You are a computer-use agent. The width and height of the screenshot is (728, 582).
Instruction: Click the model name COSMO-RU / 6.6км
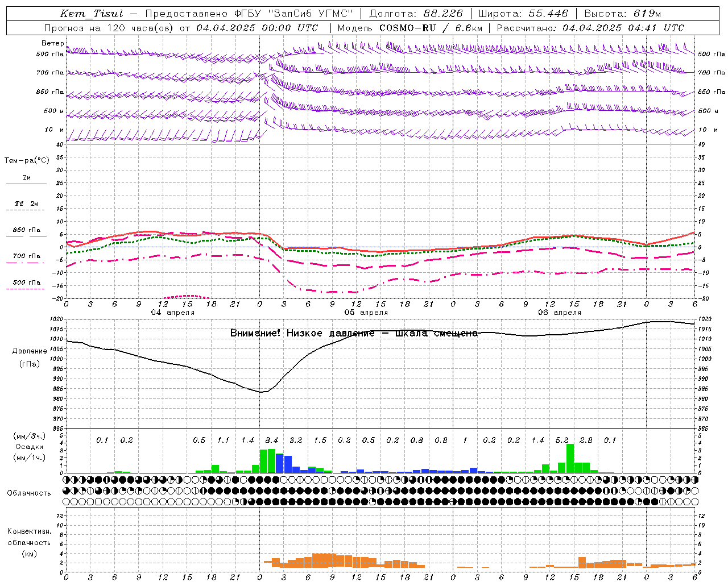(431, 28)
